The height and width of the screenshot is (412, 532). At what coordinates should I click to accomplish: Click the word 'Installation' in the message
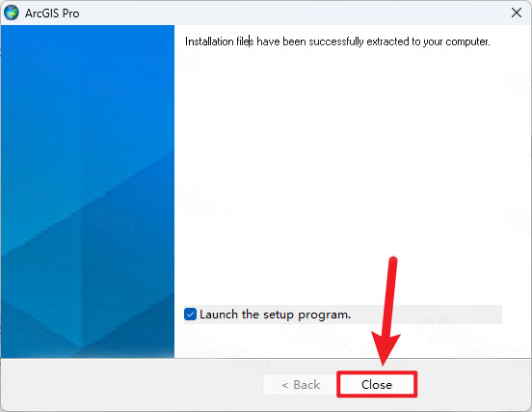pyautogui.click(x=209, y=41)
